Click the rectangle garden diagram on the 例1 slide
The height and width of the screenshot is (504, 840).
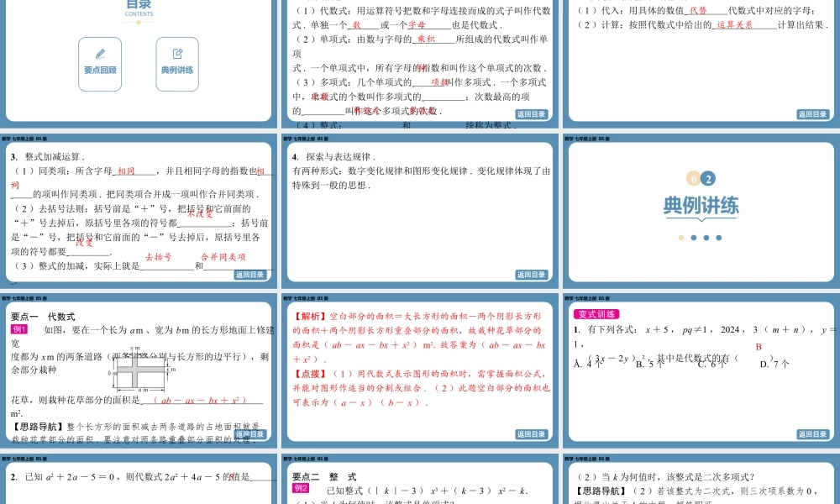point(140,370)
